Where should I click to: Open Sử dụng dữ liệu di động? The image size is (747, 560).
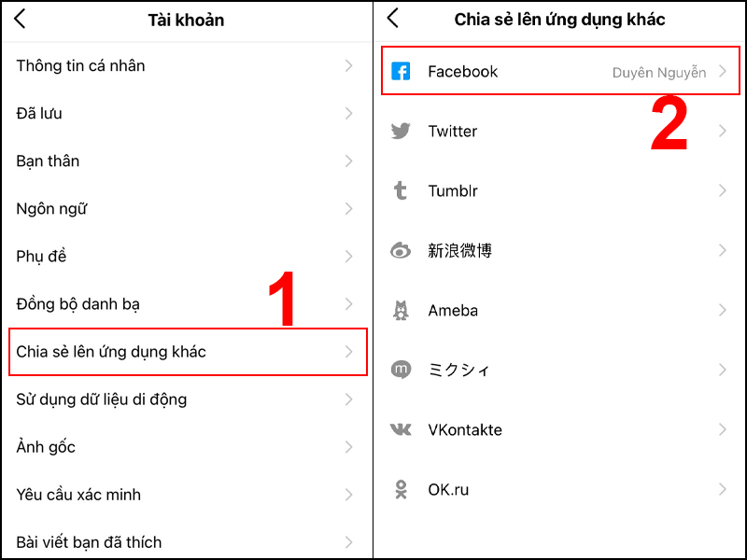click(x=187, y=399)
